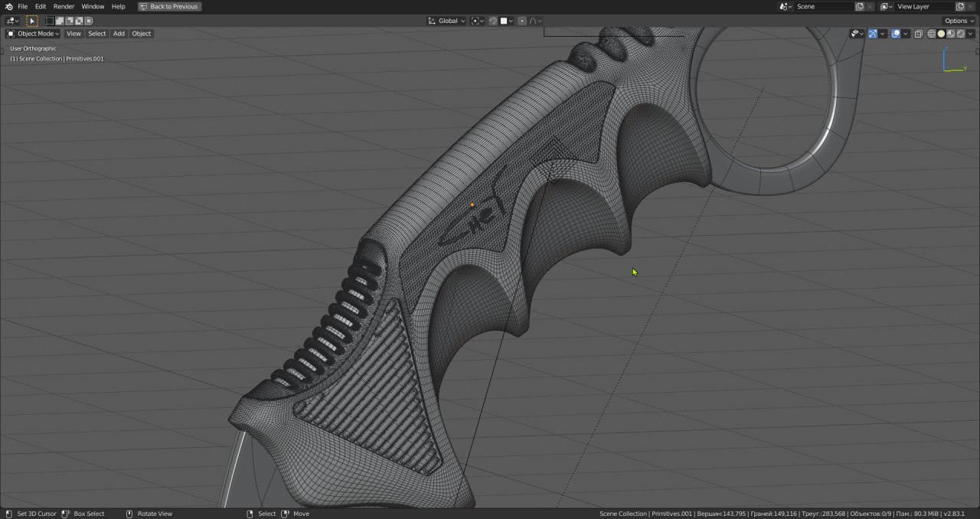Click the Add View Layer icon

[x=960, y=6]
